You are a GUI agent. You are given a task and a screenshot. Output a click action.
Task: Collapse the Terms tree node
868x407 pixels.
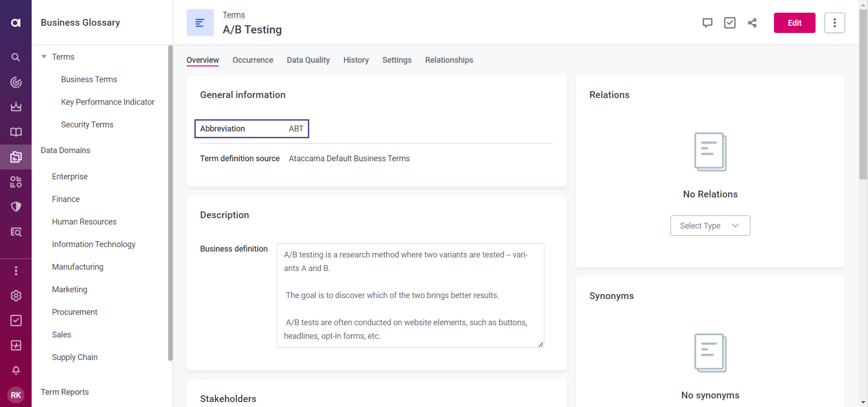coord(44,57)
